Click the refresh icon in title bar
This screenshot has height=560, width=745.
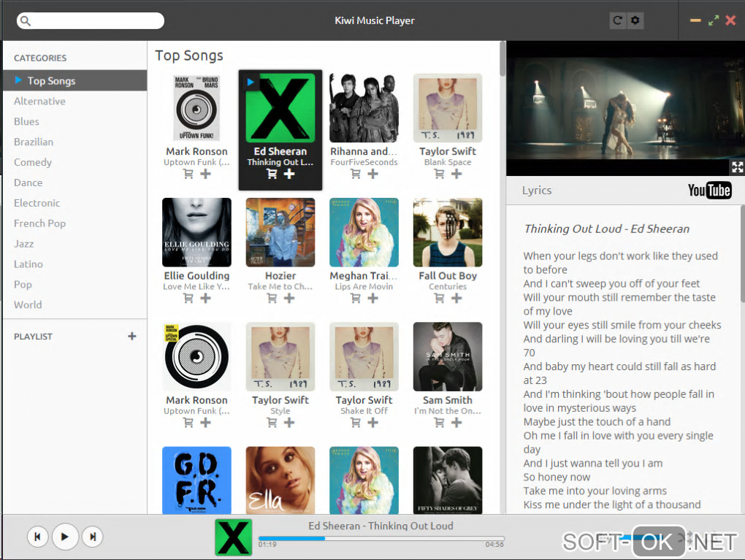coord(617,20)
